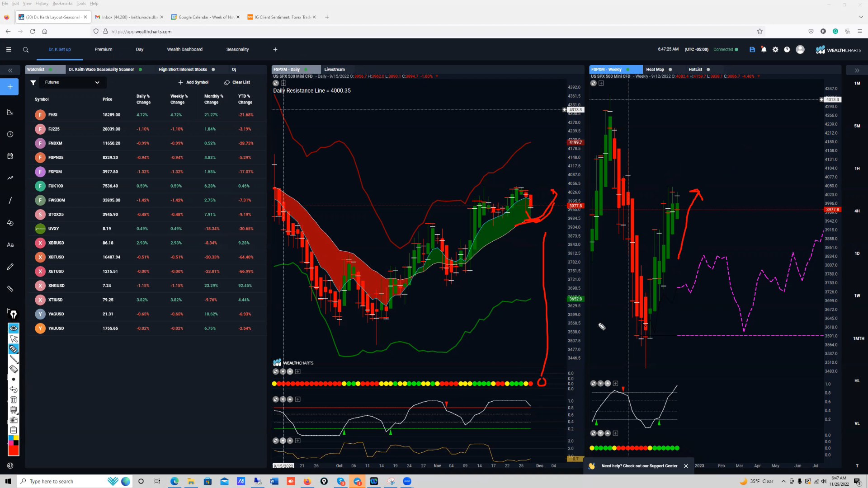The width and height of the screenshot is (868, 488).
Task: Click Clear List button
Action: (237, 82)
